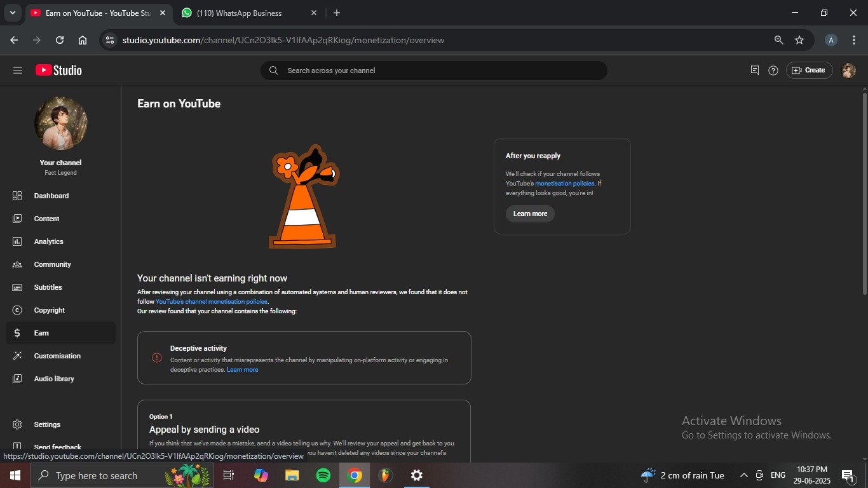Open the rain weather widget
This screenshot has height=488, width=868.
(683, 475)
